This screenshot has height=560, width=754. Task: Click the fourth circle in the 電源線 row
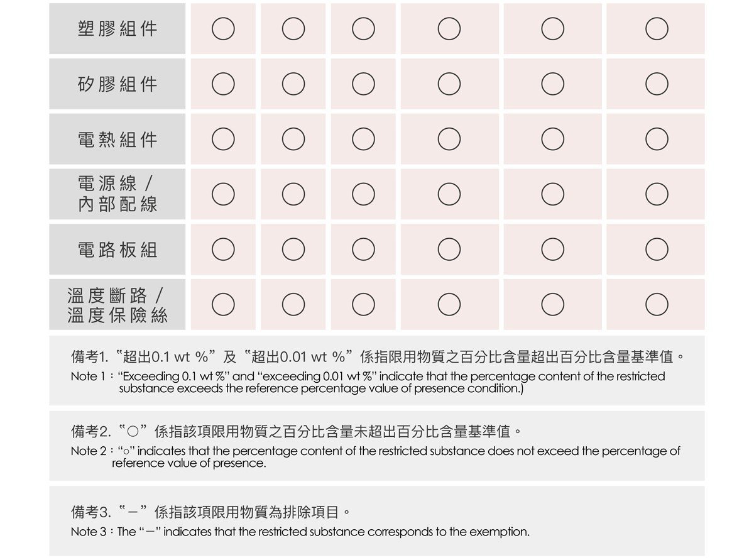(449, 194)
